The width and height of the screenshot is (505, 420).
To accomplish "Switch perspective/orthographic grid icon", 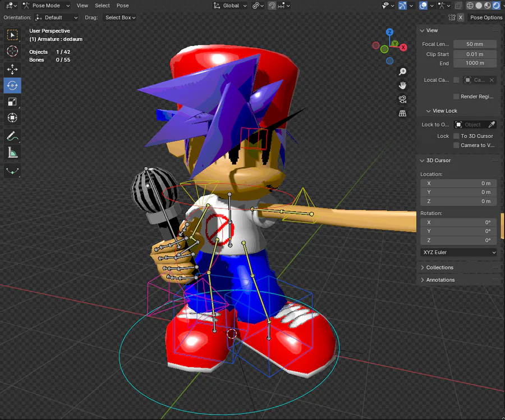I will [x=402, y=113].
